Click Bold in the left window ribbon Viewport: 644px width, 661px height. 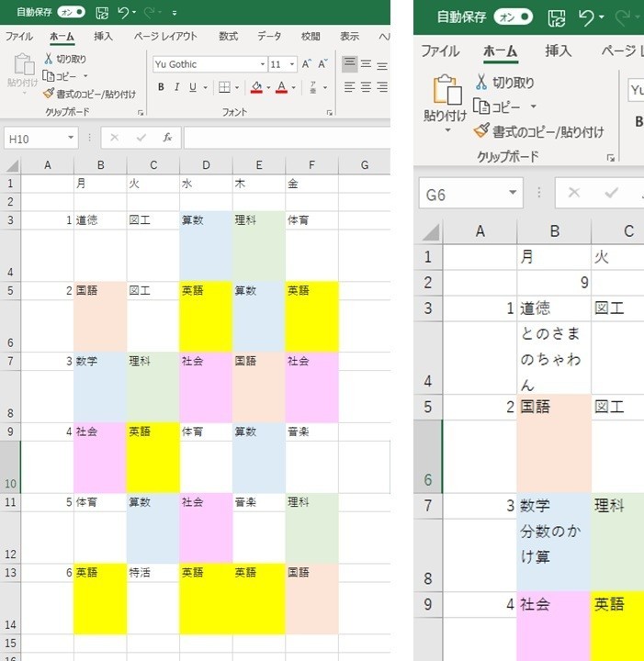pos(161,87)
